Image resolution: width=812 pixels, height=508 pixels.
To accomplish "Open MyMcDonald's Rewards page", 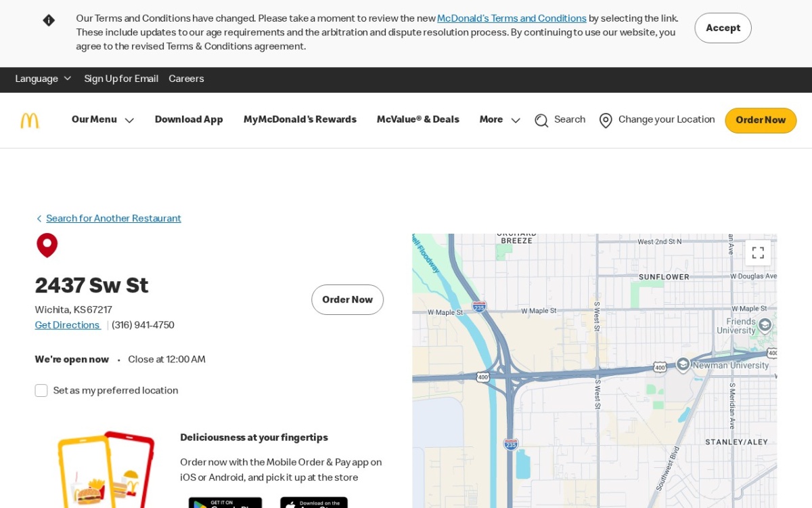I will [300, 120].
